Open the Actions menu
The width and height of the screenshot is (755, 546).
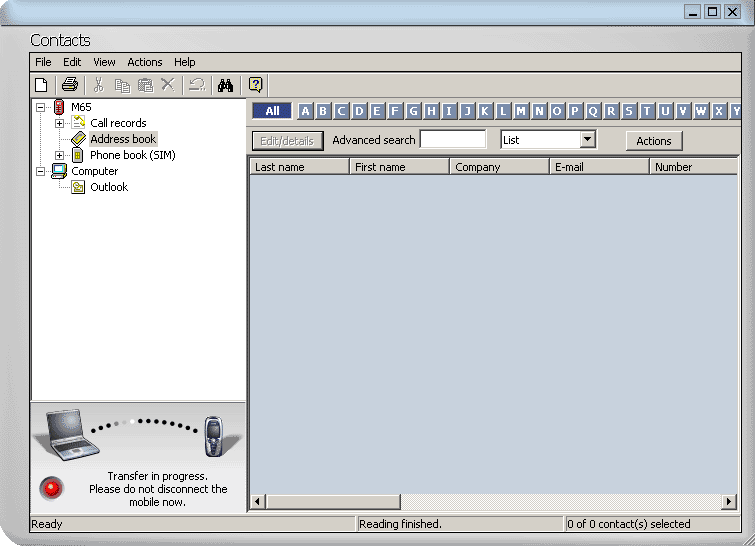[x=145, y=62]
